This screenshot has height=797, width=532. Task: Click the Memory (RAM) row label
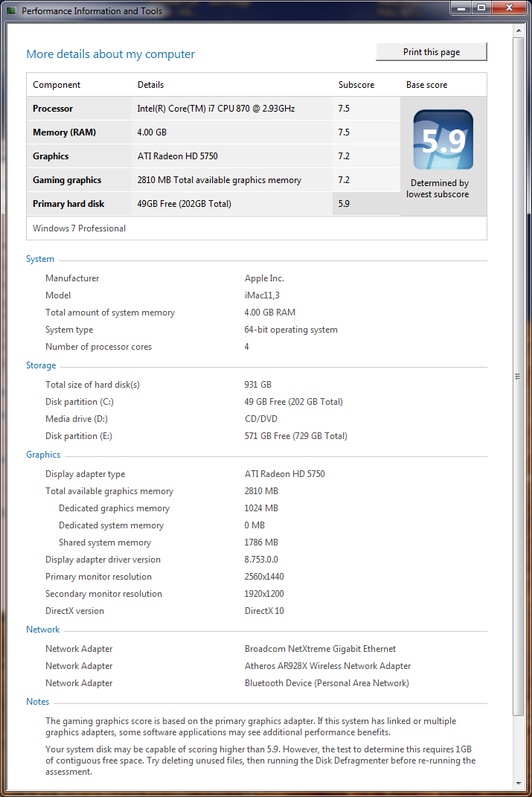click(x=65, y=132)
